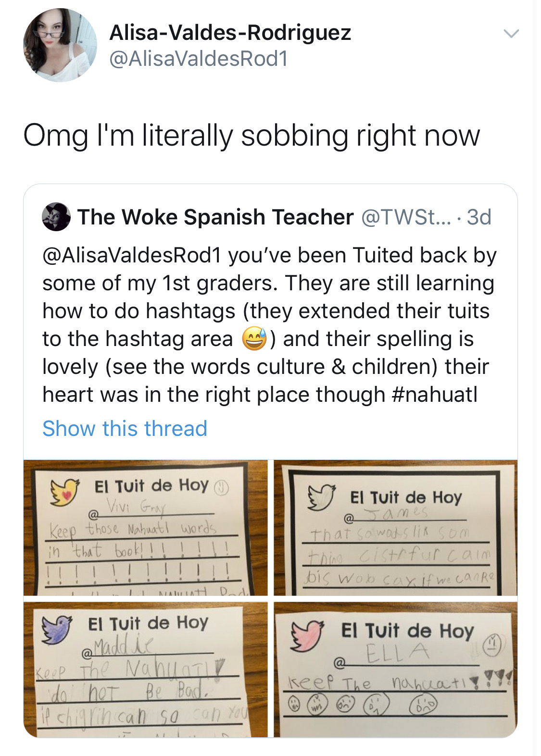541x756 pixels.
Task: Click the yellow bird on Vivi Gray's note
Action: click(65, 491)
